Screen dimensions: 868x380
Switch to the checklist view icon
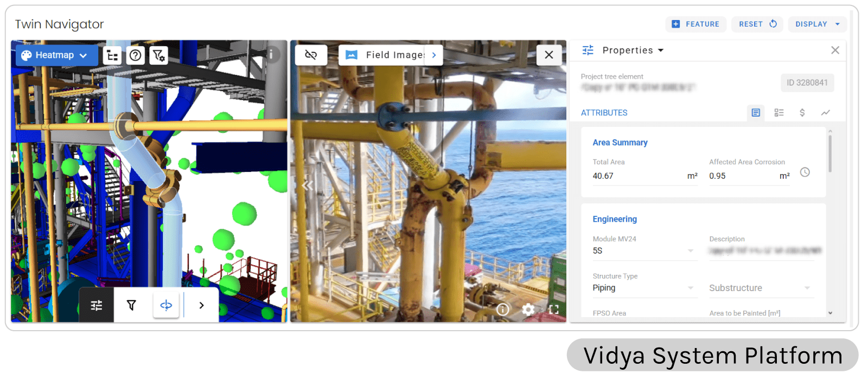click(x=779, y=113)
